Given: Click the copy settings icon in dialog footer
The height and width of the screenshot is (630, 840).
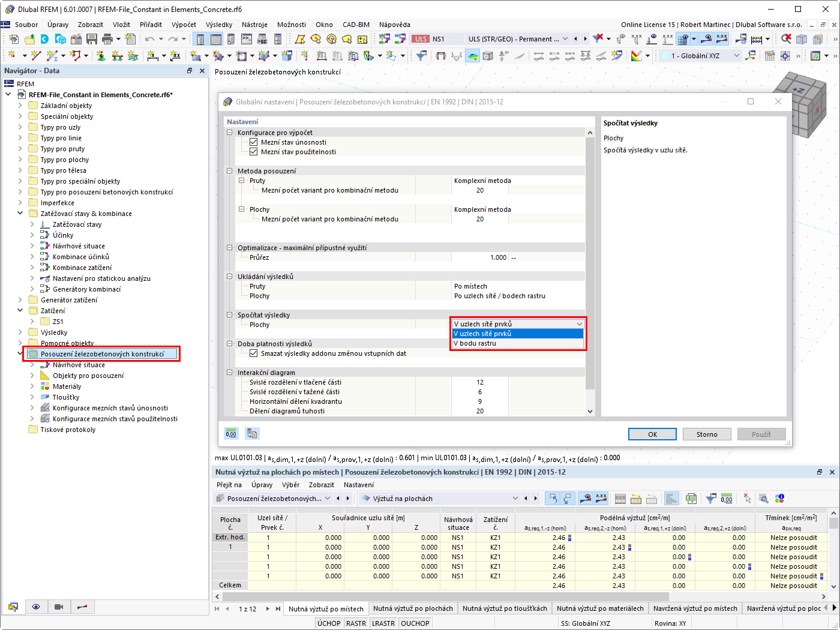Looking at the screenshot, I should point(252,434).
